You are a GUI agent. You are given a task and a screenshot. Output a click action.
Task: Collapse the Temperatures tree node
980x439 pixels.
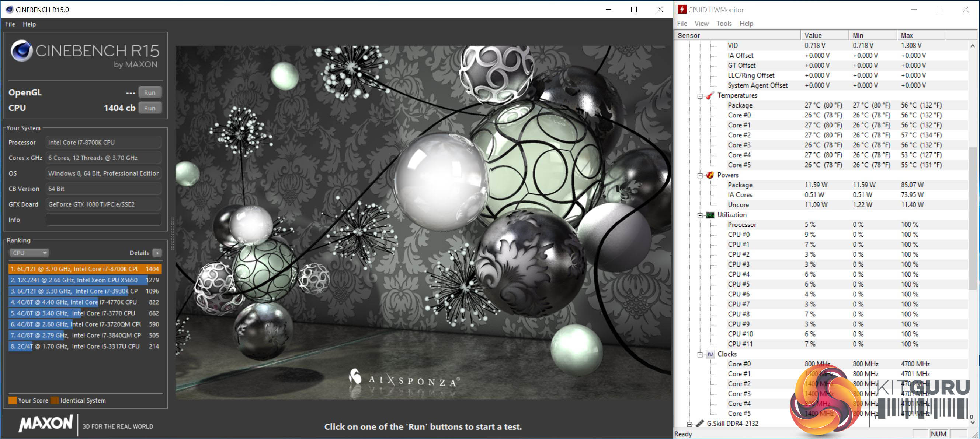pos(700,96)
